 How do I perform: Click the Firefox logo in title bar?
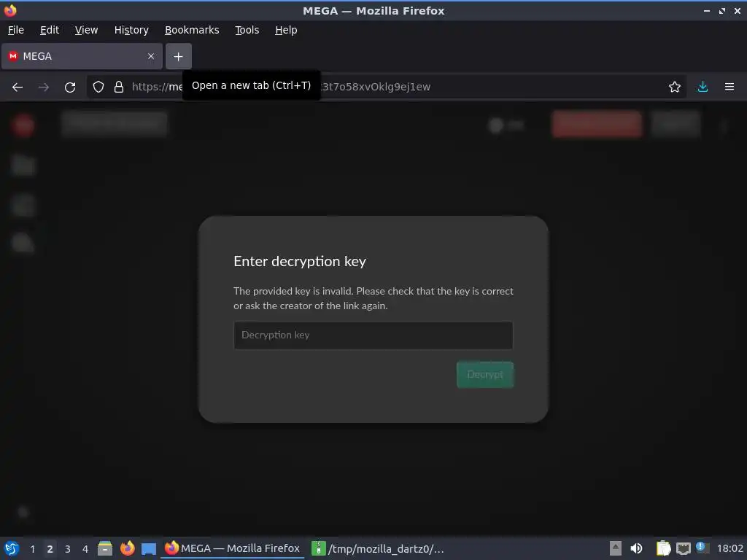(x=10, y=10)
